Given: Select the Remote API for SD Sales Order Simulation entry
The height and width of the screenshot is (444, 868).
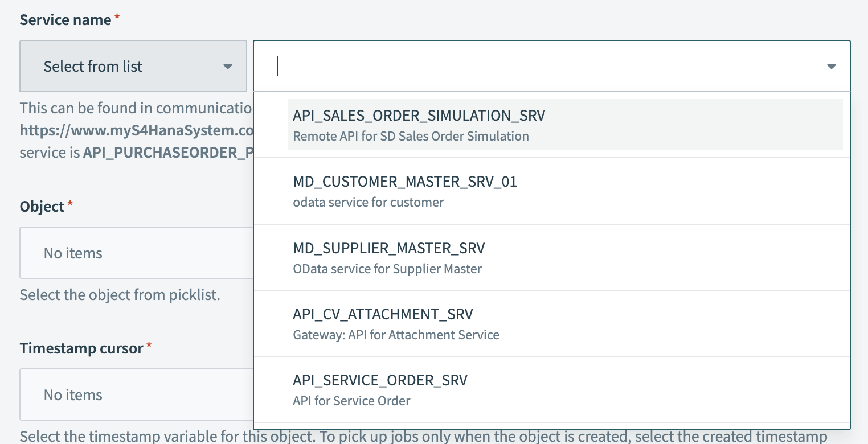Looking at the screenshot, I should 410,136.
